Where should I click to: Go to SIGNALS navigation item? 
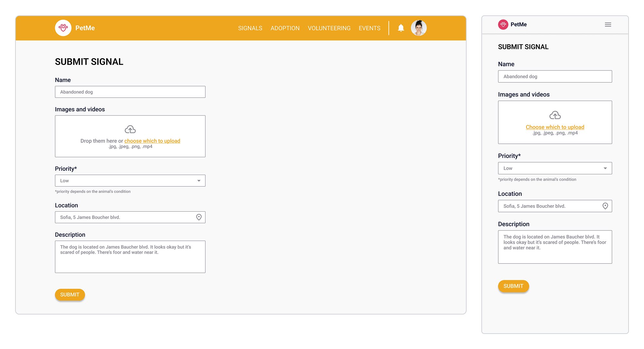[250, 28]
